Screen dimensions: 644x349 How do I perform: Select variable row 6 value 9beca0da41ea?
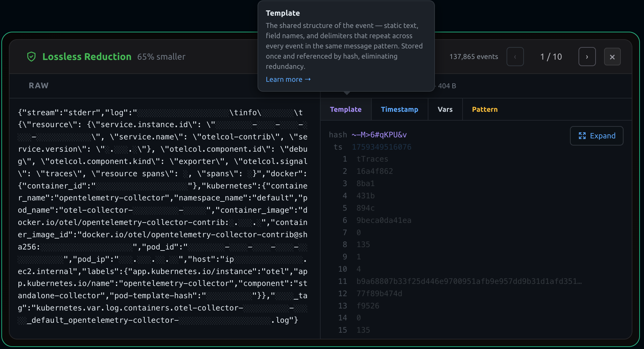(x=384, y=221)
